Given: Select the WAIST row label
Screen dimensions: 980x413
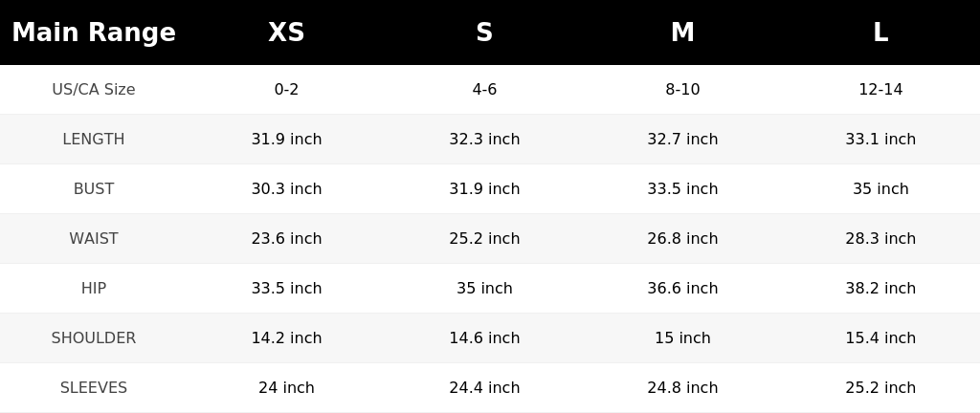Looking at the screenshot, I should pyautogui.click(x=94, y=238).
